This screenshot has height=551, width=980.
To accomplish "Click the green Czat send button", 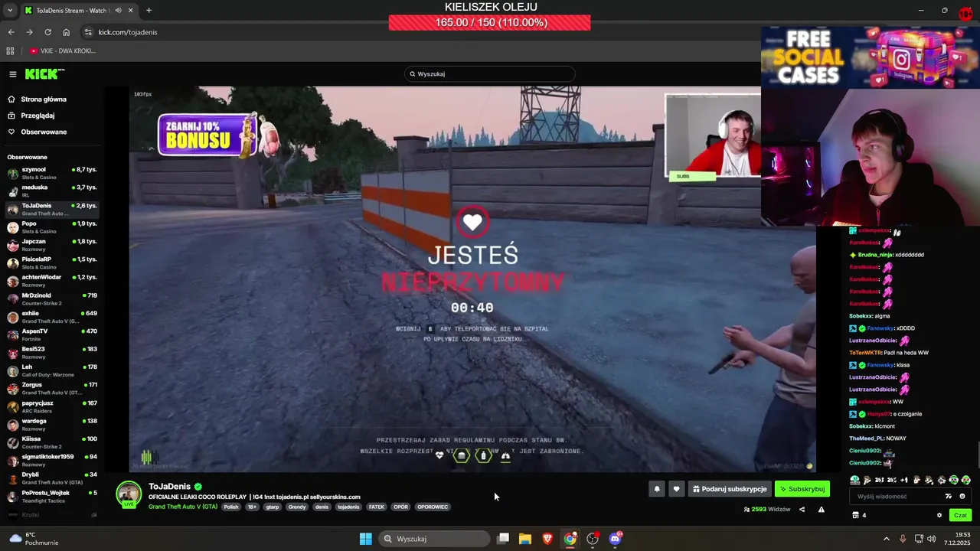I will (961, 515).
